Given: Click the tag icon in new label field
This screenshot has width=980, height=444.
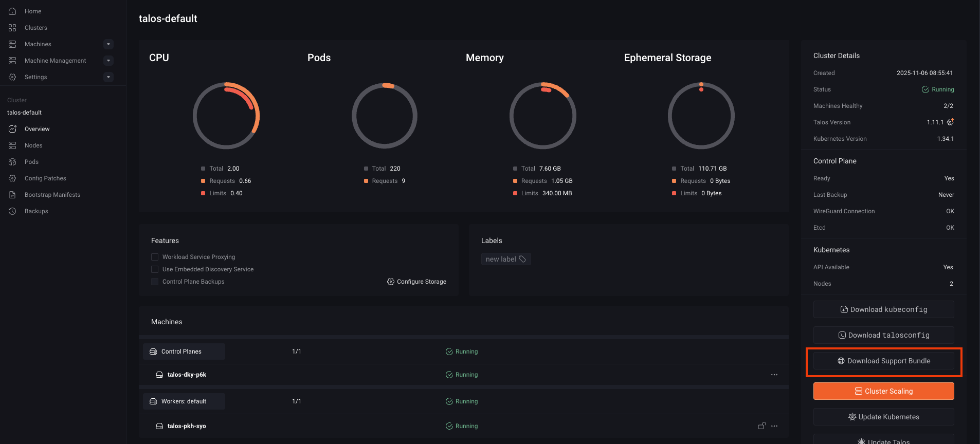Looking at the screenshot, I should point(522,259).
